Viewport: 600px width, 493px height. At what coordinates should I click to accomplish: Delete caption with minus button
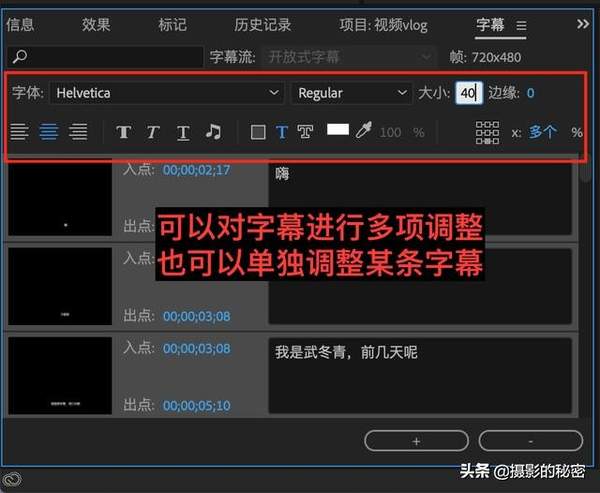coord(531,441)
